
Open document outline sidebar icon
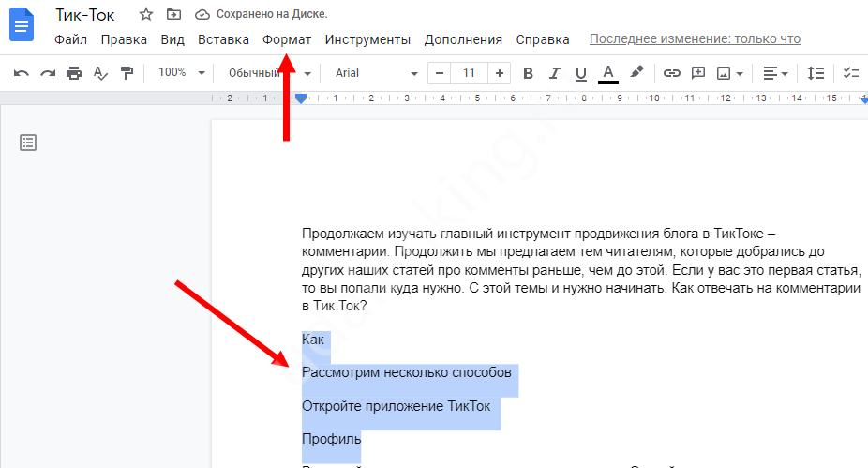click(28, 143)
